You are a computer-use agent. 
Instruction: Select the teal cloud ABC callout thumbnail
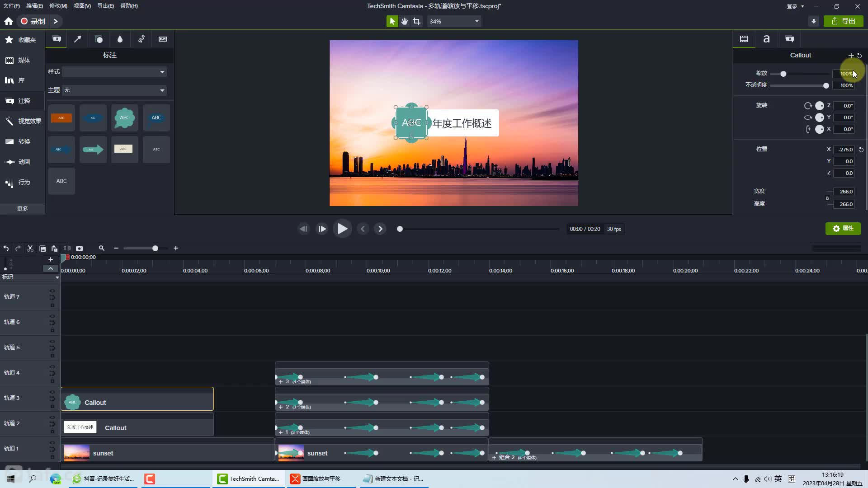pos(125,118)
